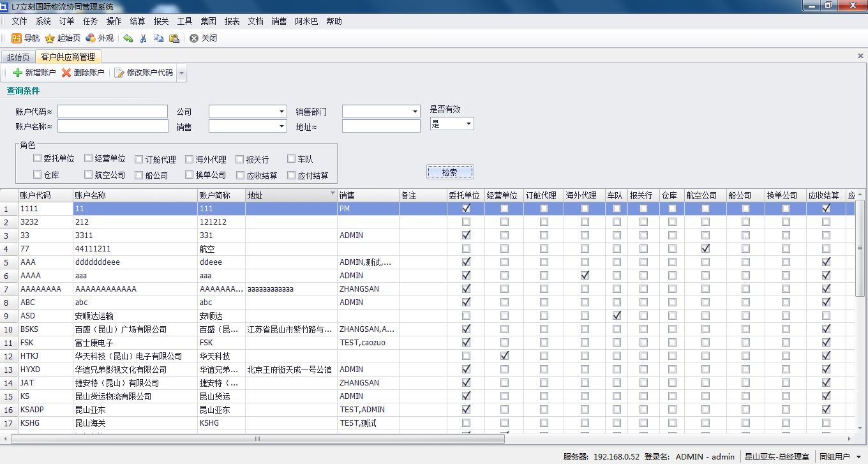Select the 富士康电子 account row
Screen dimensions: 868x464
coord(427,342)
